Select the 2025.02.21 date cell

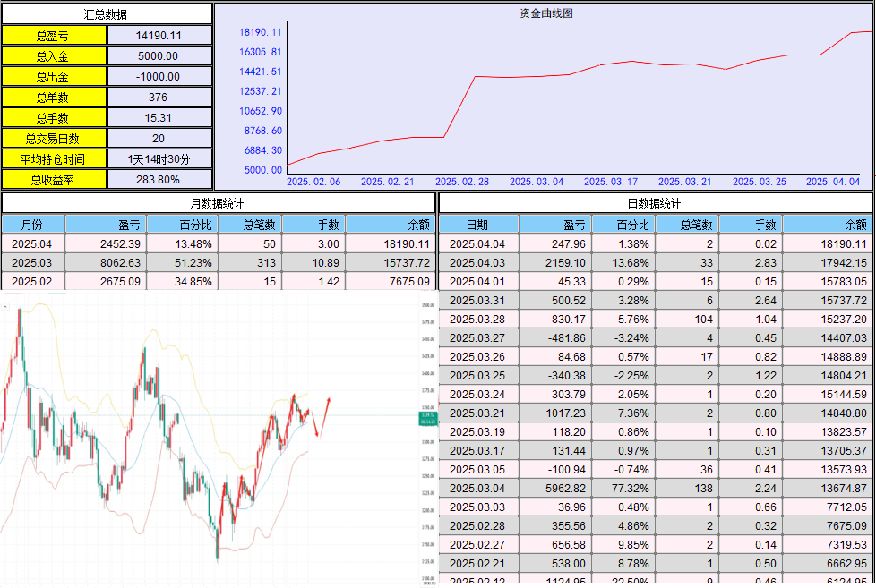[x=479, y=564]
